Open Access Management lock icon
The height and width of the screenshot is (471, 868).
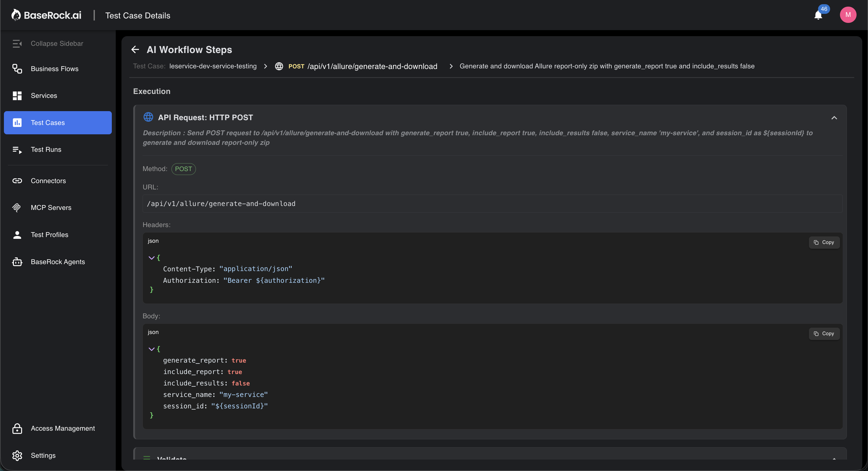pyautogui.click(x=17, y=428)
